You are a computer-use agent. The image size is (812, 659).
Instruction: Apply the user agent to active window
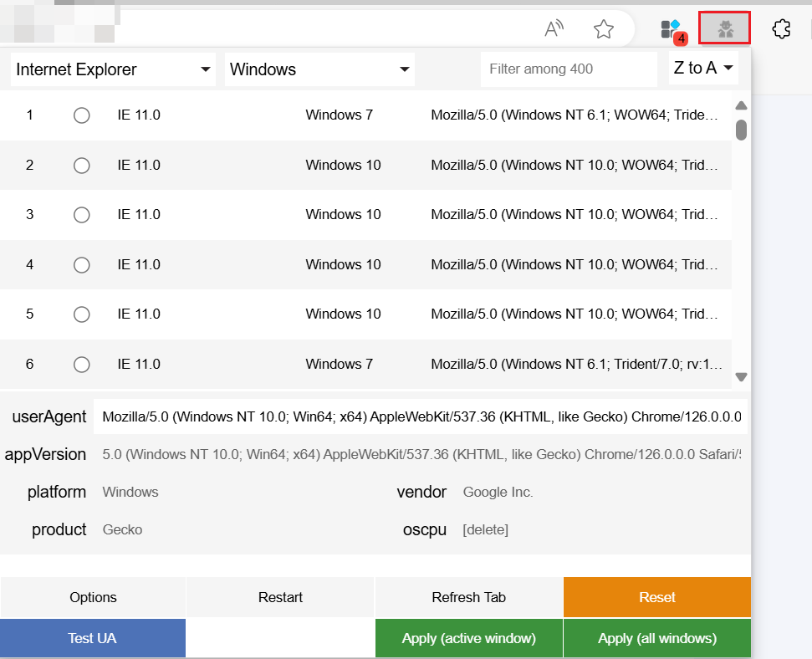(x=468, y=638)
